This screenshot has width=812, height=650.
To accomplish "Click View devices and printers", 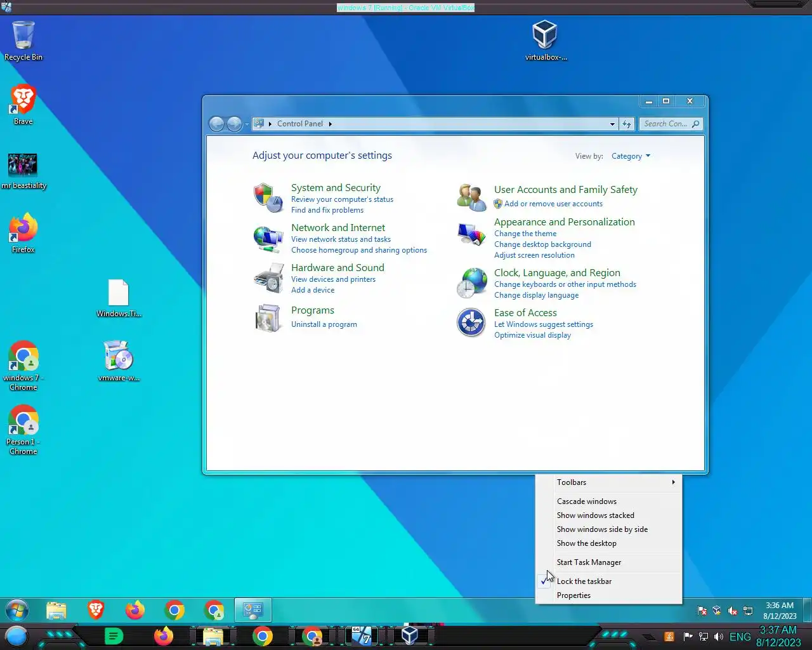I will (x=333, y=279).
